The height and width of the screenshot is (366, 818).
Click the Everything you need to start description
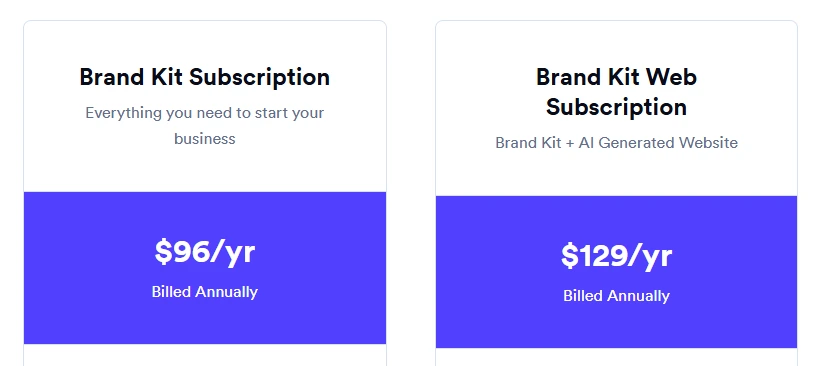pos(204,126)
